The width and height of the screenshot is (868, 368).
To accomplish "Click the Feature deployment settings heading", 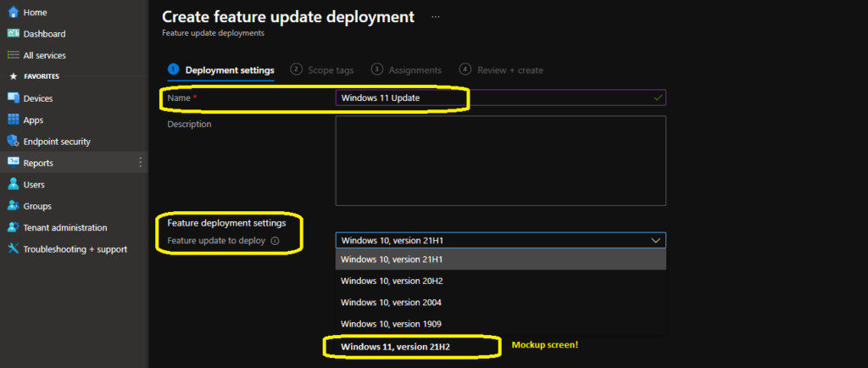I will [x=226, y=223].
